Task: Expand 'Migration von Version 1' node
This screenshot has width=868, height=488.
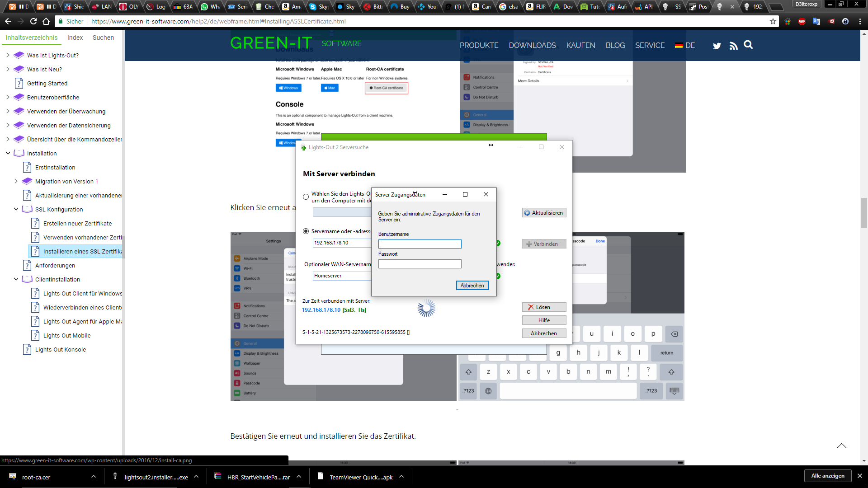Action: click(16, 181)
